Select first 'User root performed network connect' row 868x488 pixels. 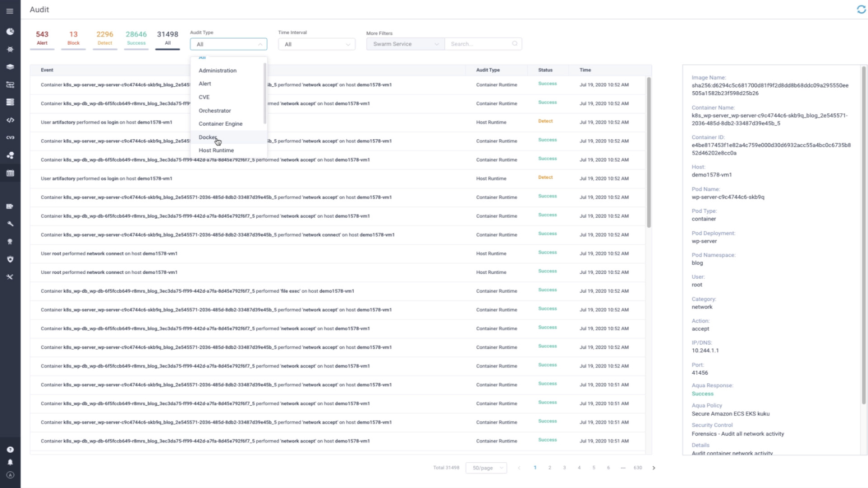click(x=338, y=253)
